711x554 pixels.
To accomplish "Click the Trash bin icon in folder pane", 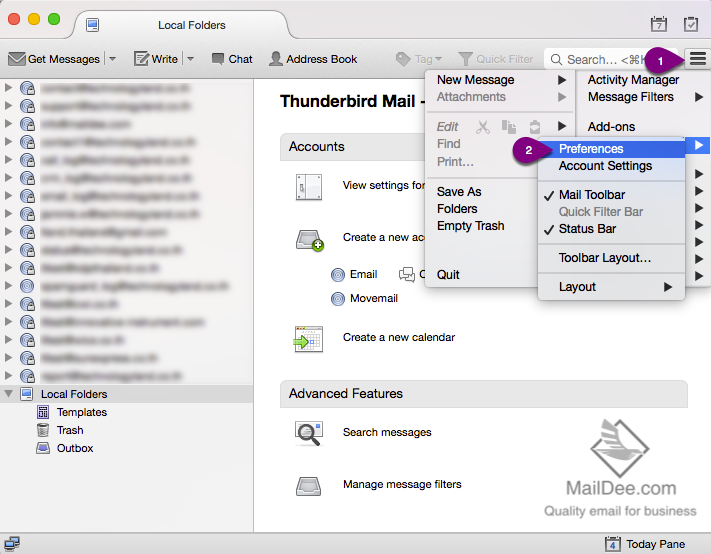I will (x=43, y=430).
